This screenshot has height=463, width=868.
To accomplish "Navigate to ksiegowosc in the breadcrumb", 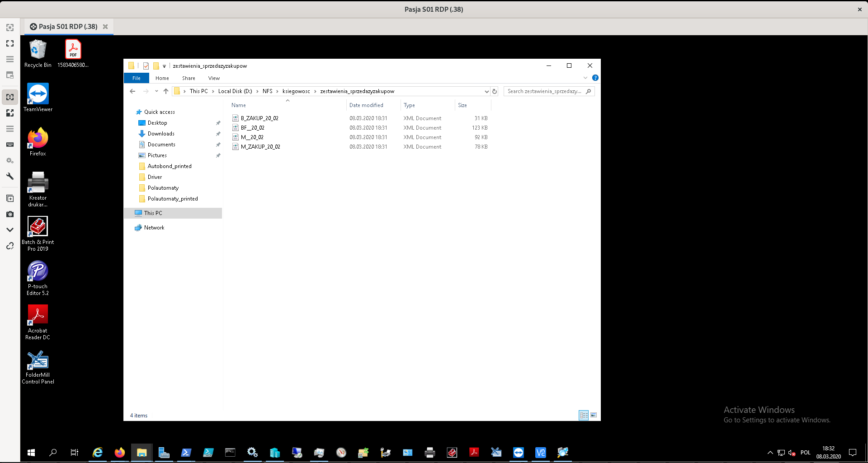I will (x=296, y=91).
